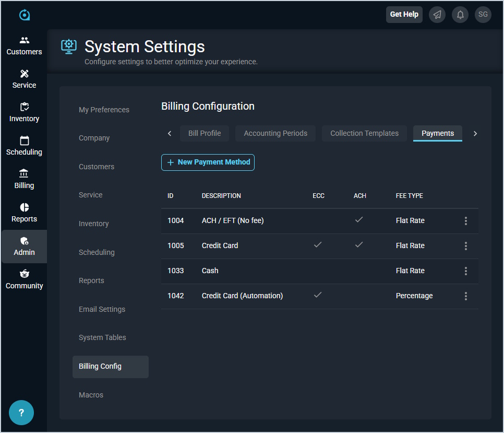Click the paper plane send icon
Viewport: 504px width, 433px height.
click(x=437, y=15)
